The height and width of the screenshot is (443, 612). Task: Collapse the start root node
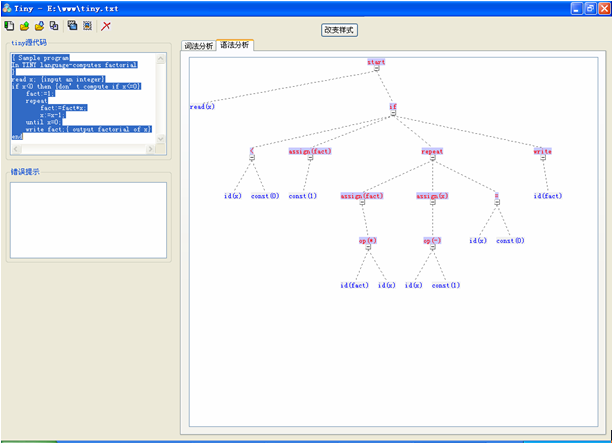coord(376,70)
